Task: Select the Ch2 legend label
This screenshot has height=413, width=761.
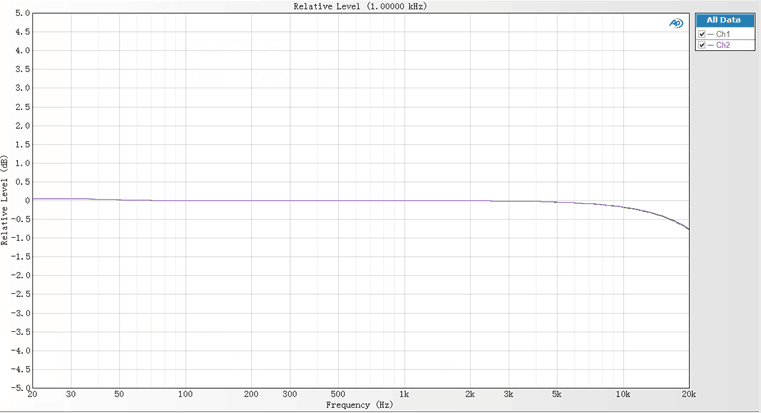Action: (x=724, y=45)
